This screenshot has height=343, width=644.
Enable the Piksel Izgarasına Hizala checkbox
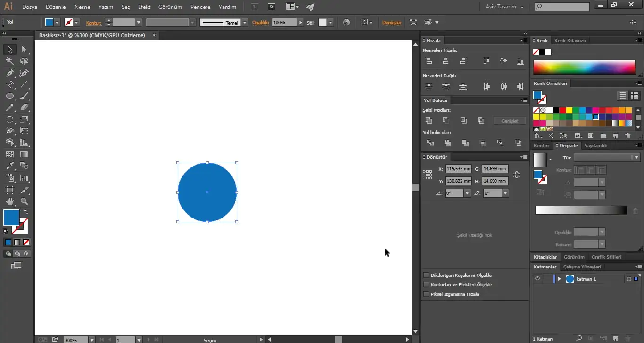(x=426, y=294)
